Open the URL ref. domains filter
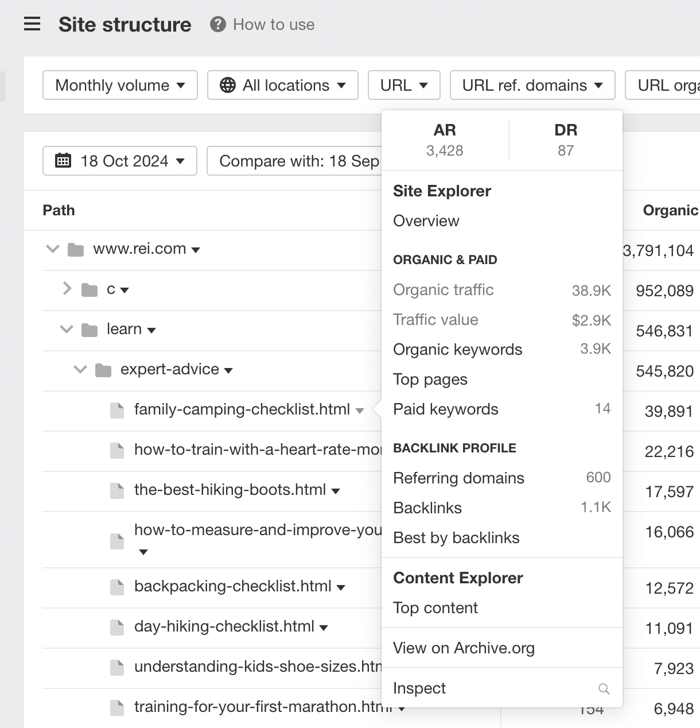 coord(532,85)
